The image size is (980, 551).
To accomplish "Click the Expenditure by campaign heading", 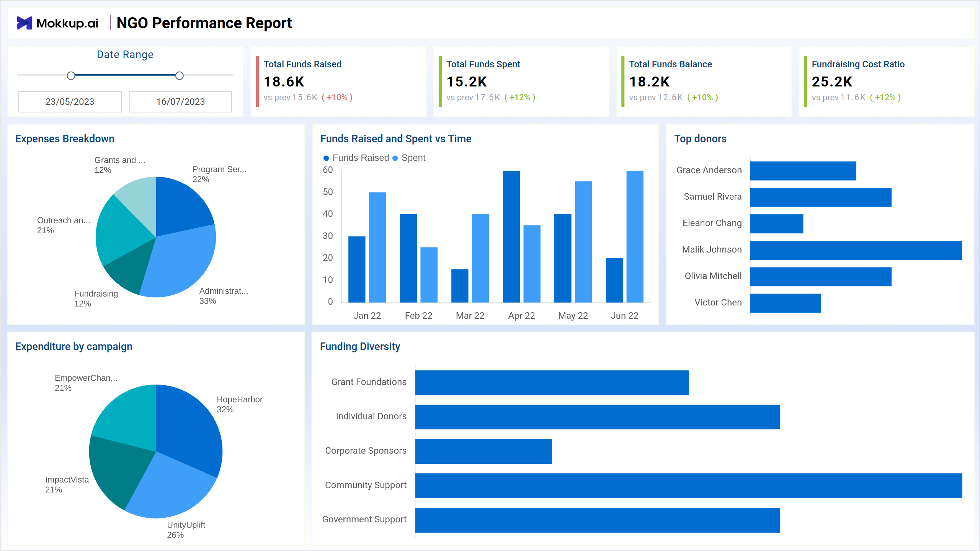I will (x=74, y=347).
